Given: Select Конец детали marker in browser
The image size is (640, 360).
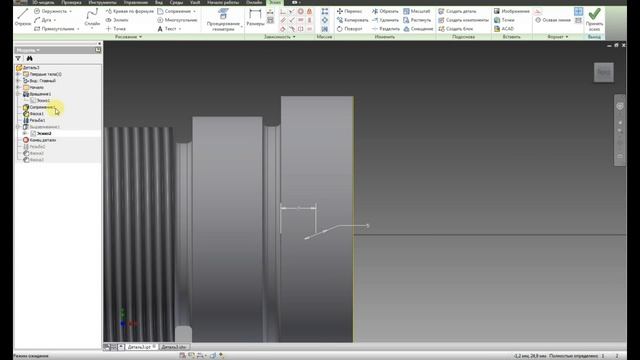Looking at the screenshot, I should point(39,140).
